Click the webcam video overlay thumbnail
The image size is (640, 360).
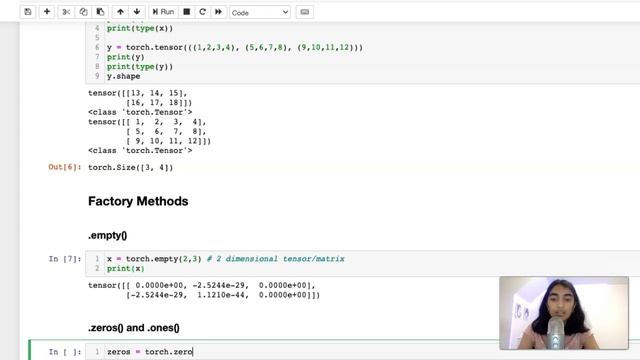pyautogui.click(x=564, y=313)
